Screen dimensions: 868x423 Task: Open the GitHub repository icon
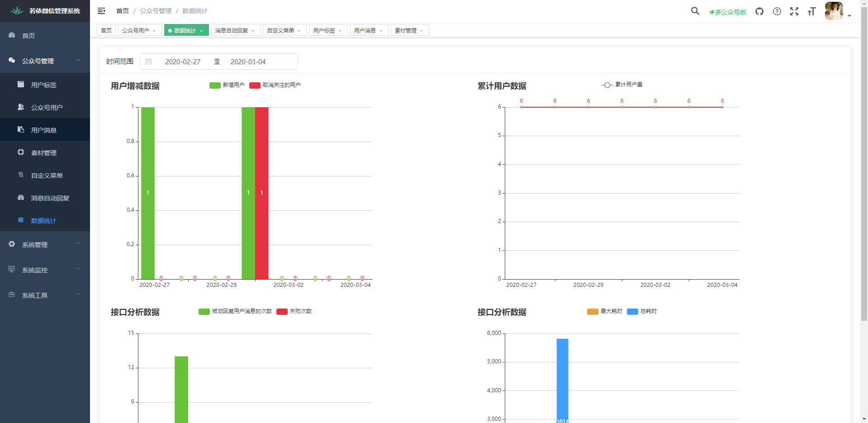point(759,11)
